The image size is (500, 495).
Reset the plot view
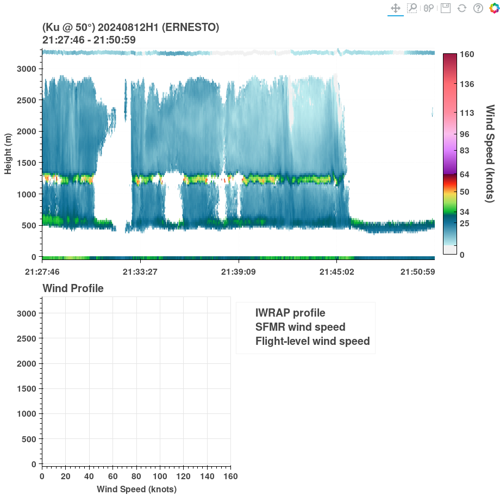462,8
